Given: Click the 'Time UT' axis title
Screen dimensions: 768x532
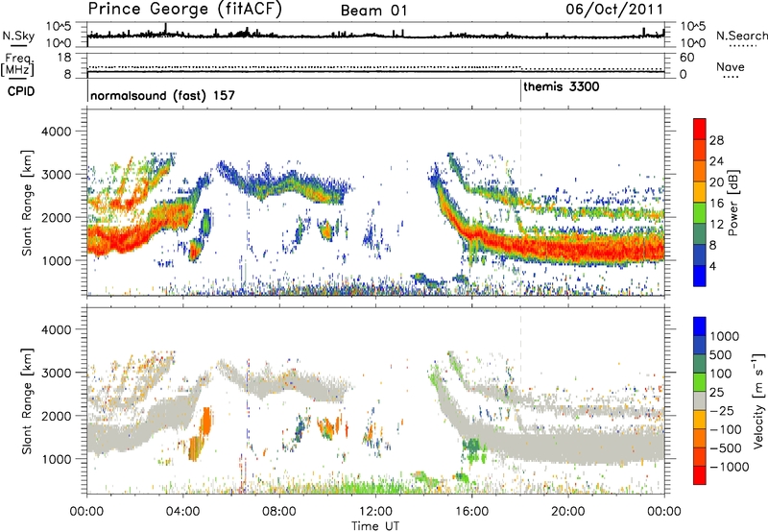Looking at the screenshot, I should (375, 525).
